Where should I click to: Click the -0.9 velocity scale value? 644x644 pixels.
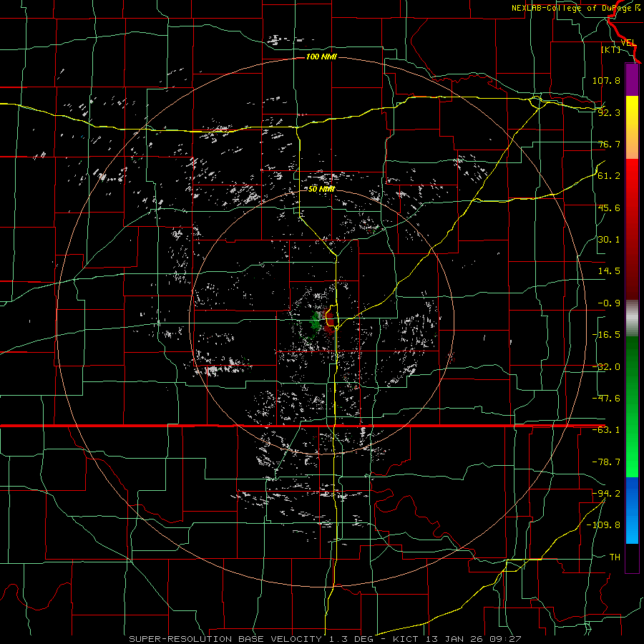coord(609,303)
